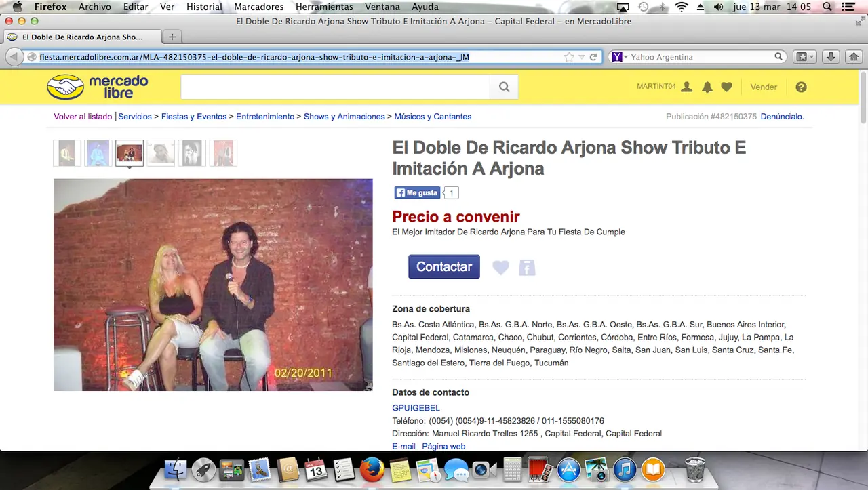
Task: Select the first photo thumbnail
Action: click(x=67, y=153)
